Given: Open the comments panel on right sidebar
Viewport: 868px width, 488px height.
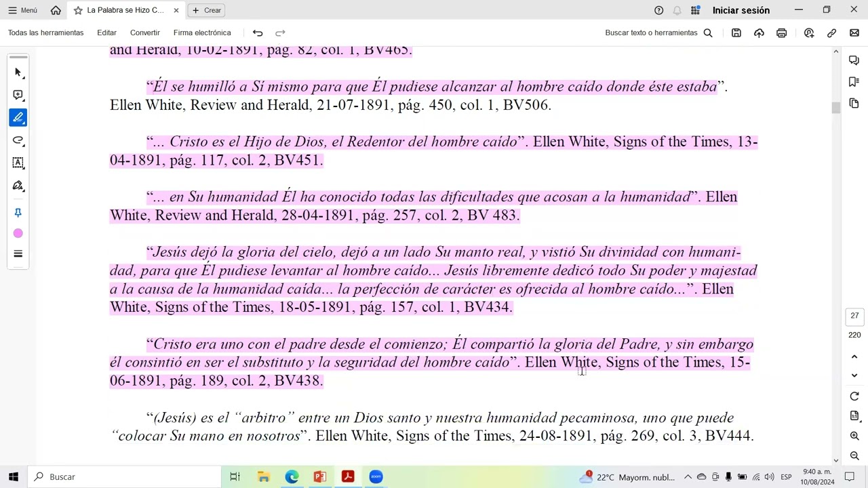Looking at the screenshot, I should coord(854,60).
